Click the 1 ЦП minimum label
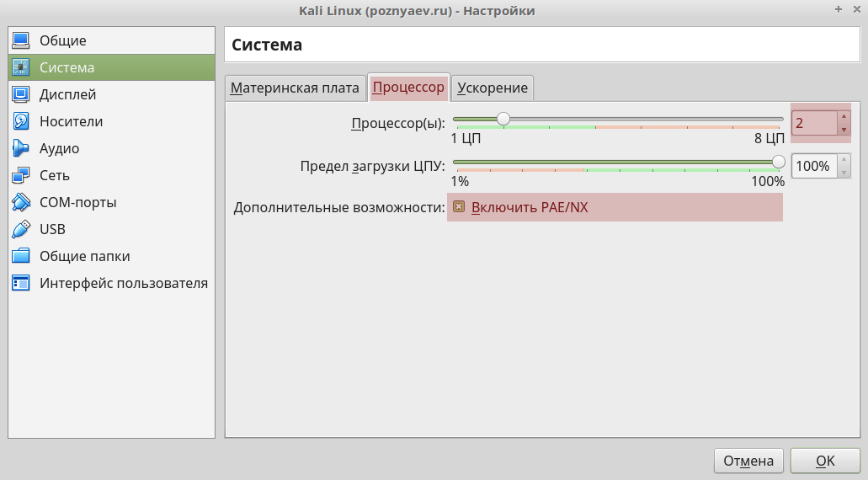The image size is (868, 480). pos(466,138)
